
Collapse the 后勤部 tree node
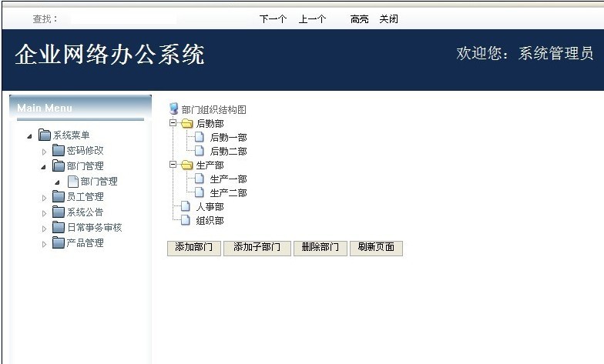click(173, 123)
